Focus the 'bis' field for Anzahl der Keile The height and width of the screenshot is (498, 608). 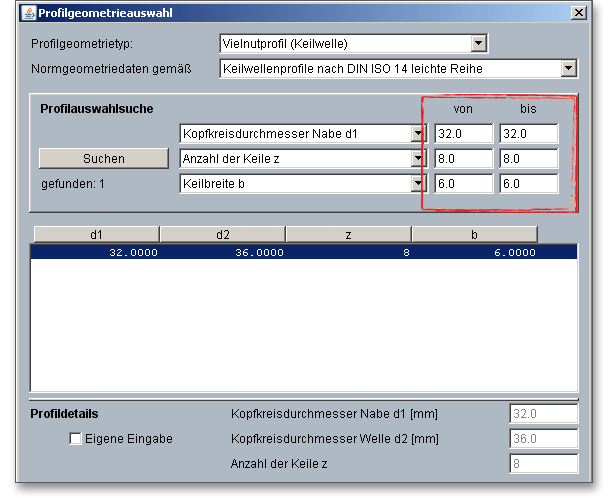(529, 158)
